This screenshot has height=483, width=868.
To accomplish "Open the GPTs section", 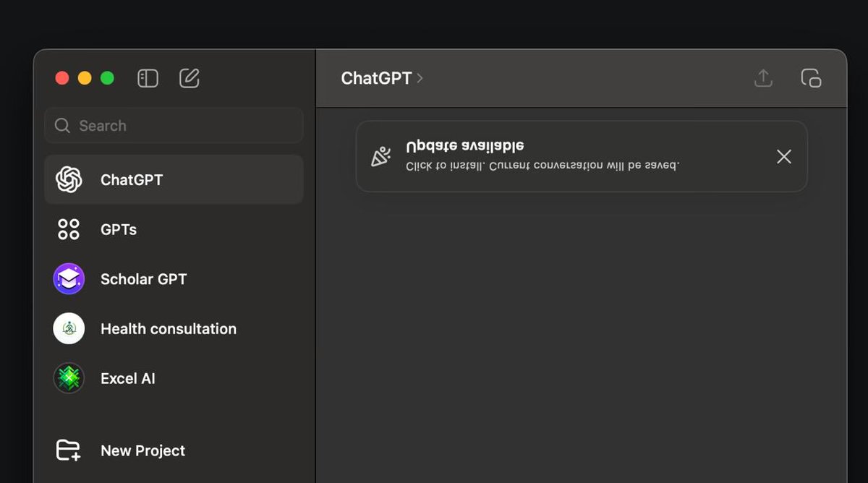I will click(174, 229).
